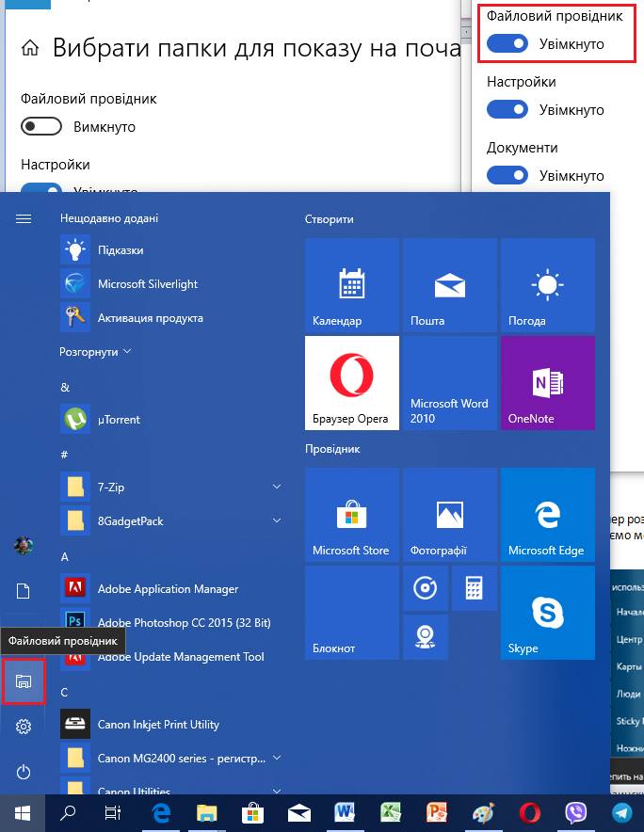Viewport: 644px width, 832px height.
Task: Open Documents icon in Start sidebar
Action: pyautogui.click(x=24, y=590)
